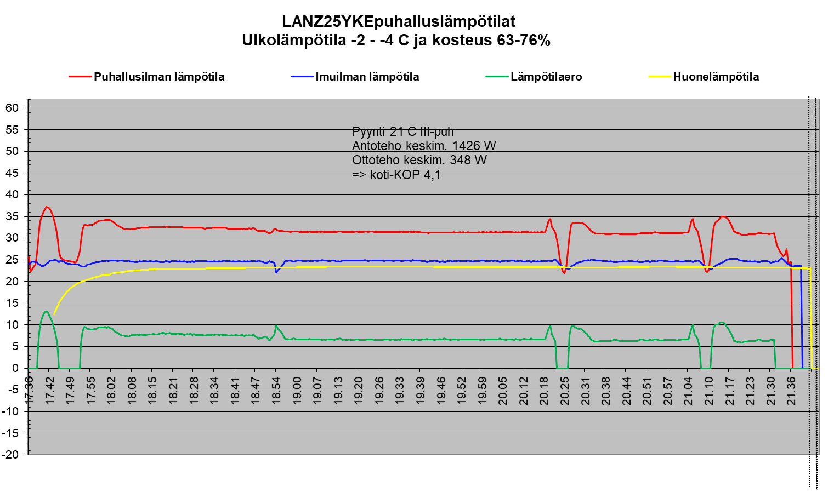The height and width of the screenshot is (504, 828).
Task: Click the red Puhallusilman lämpötila legend line
Action: 80,77
